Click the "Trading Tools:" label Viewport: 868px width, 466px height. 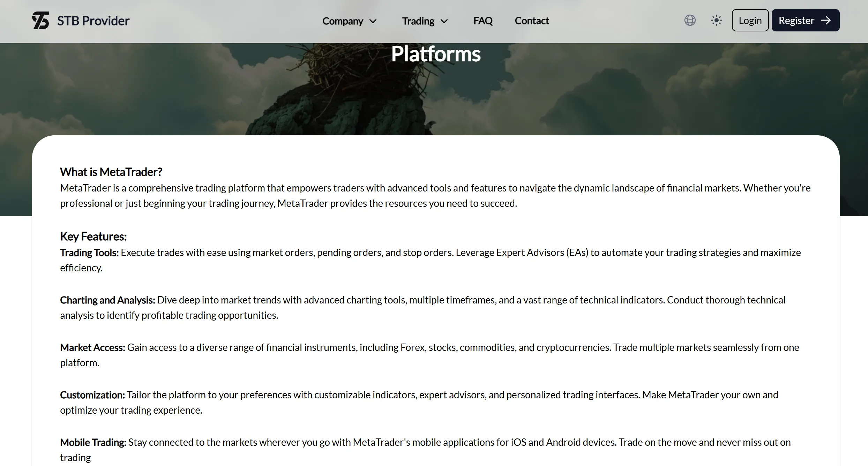(89, 253)
